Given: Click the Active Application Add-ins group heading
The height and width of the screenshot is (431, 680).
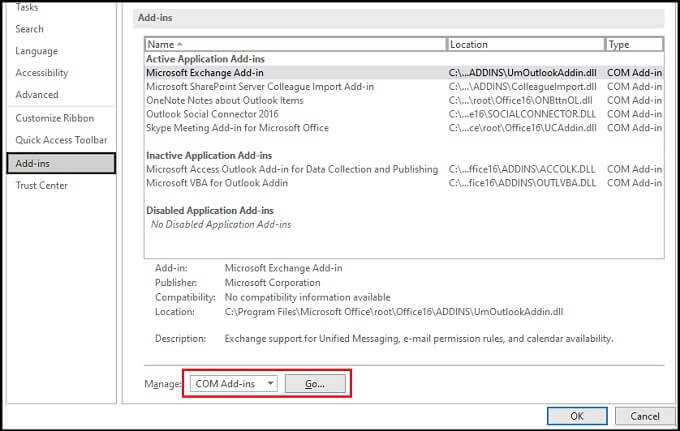Looking at the screenshot, I should click(205, 59).
